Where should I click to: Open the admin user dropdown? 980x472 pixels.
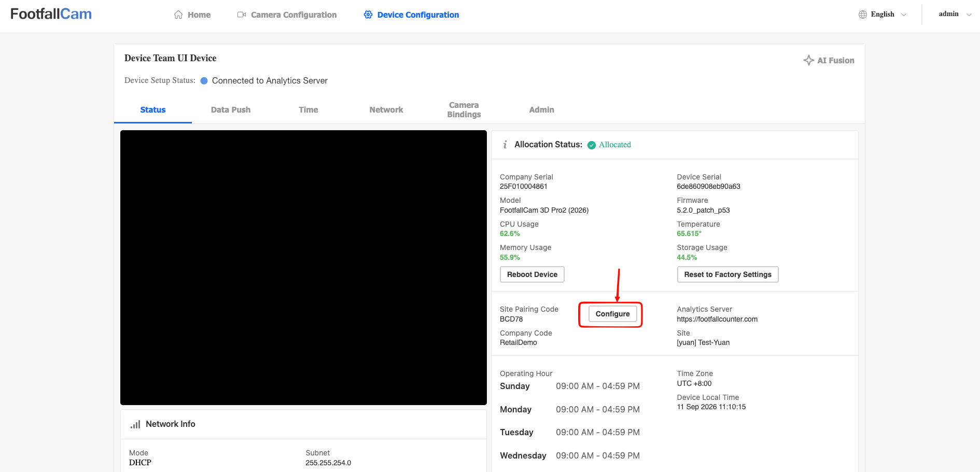pos(955,14)
